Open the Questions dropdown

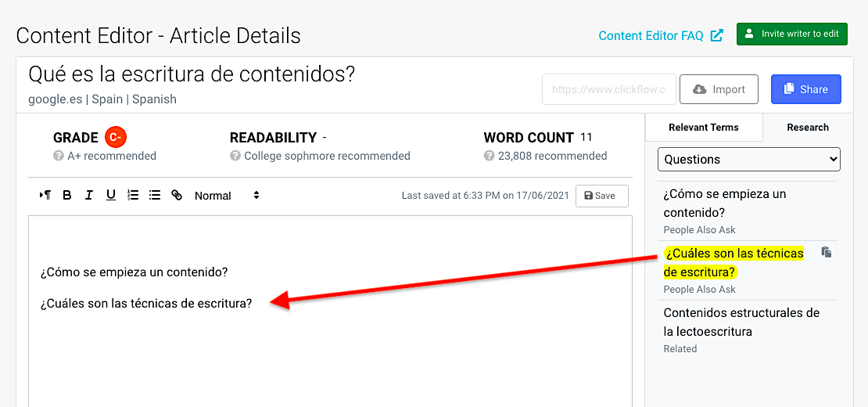[749, 160]
